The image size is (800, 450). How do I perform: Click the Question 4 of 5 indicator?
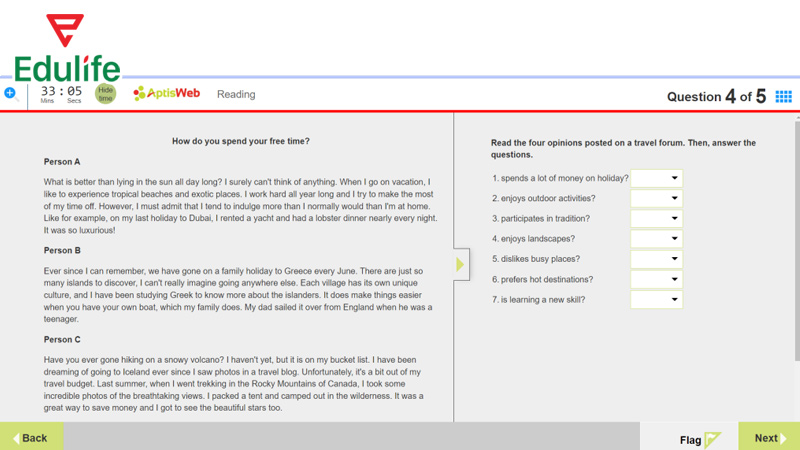point(716,96)
